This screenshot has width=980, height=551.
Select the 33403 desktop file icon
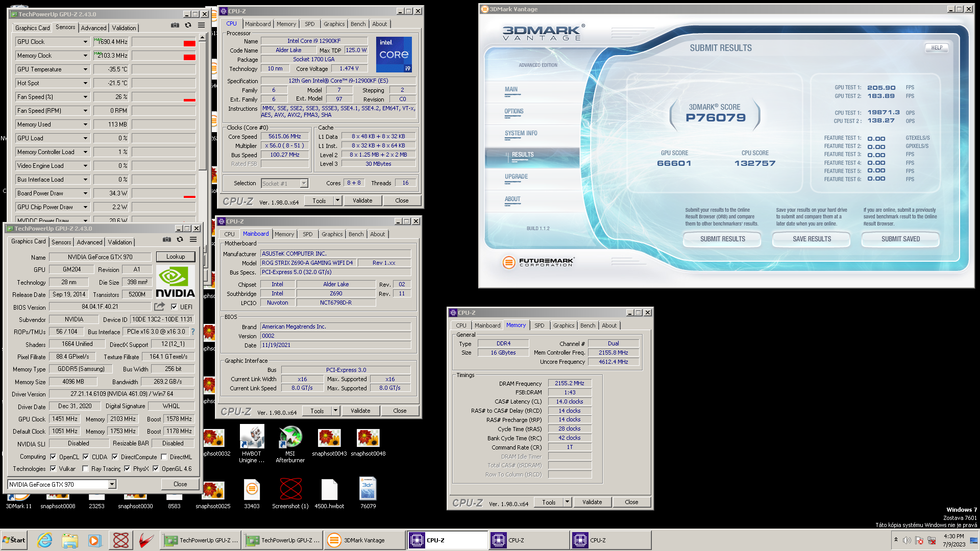pyautogui.click(x=252, y=494)
